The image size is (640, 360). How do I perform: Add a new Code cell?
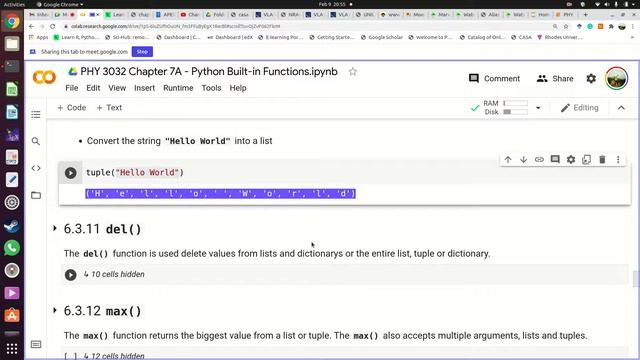[71, 108]
